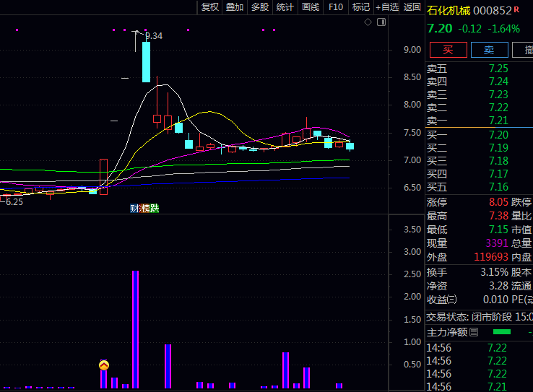Click the yellow up-arrow marker on volume bar
The image size is (533, 392).
104,365
